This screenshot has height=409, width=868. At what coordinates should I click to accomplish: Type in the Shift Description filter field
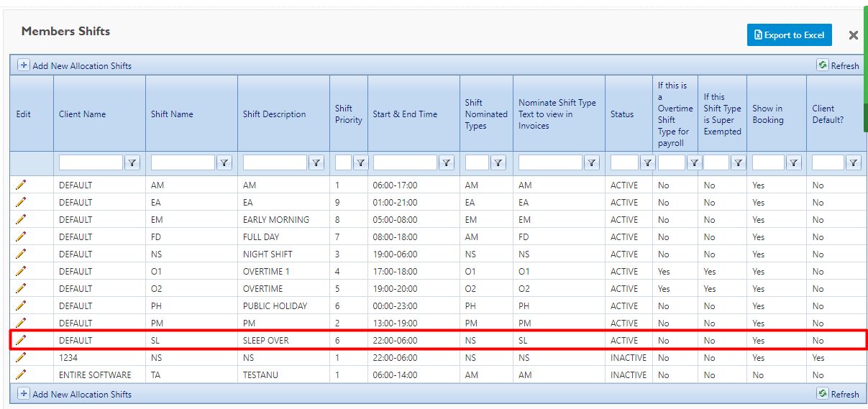[275, 163]
